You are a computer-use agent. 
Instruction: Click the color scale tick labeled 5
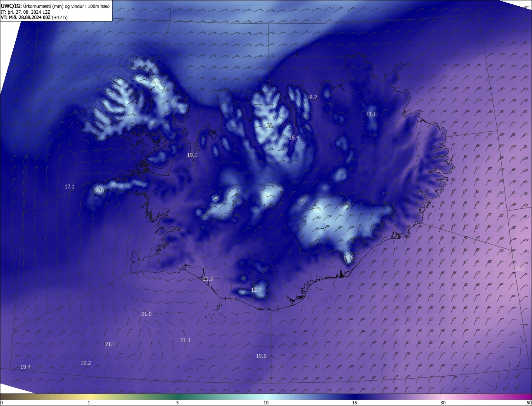point(177,403)
